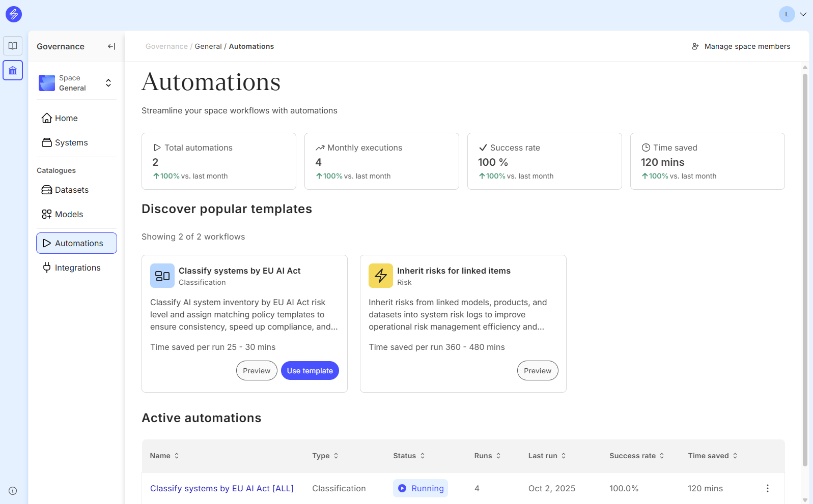Preview the Inherit risks for linked items template
This screenshot has height=504, width=813.
pos(537,371)
